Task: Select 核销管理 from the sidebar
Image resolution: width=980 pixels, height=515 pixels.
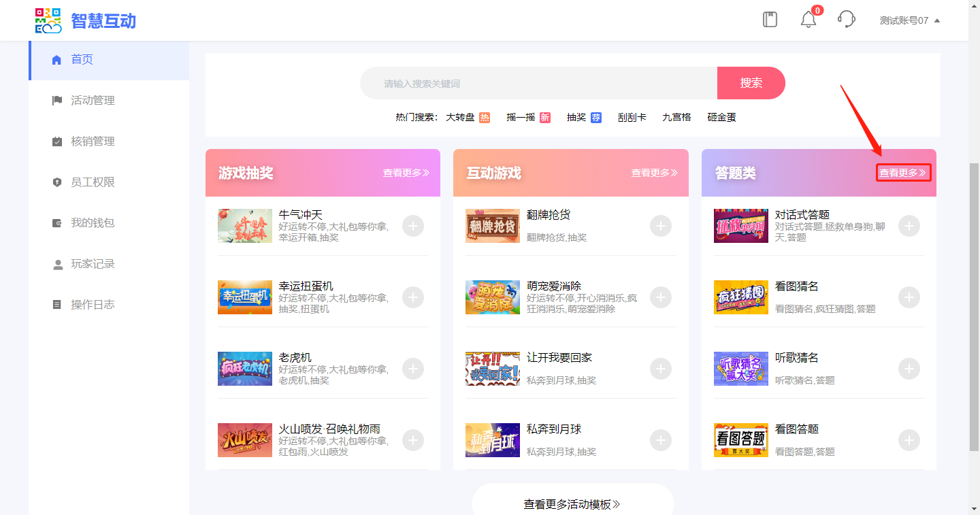Action: pyautogui.click(x=93, y=142)
